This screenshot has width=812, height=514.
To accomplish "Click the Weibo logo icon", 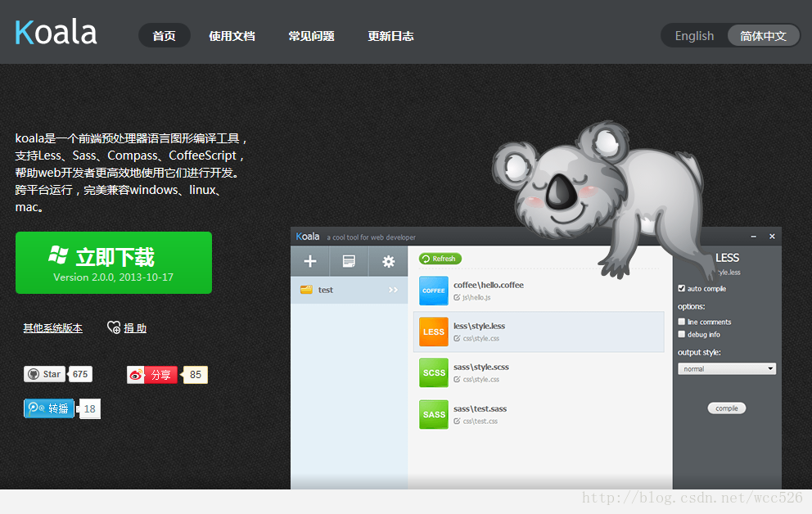I will click(x=136, y=375).
